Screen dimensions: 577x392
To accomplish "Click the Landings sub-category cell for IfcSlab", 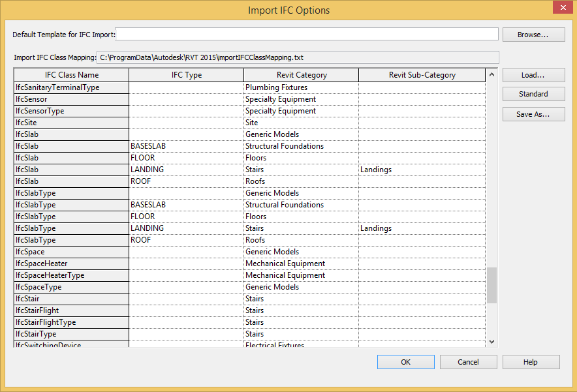I will (421, 169).
